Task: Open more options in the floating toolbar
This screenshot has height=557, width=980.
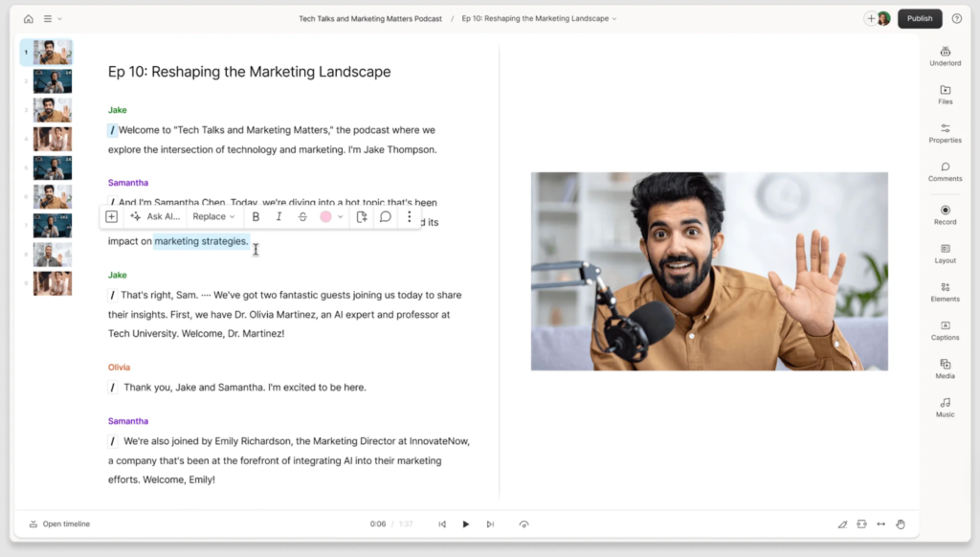Action: [x=410, y=217]
